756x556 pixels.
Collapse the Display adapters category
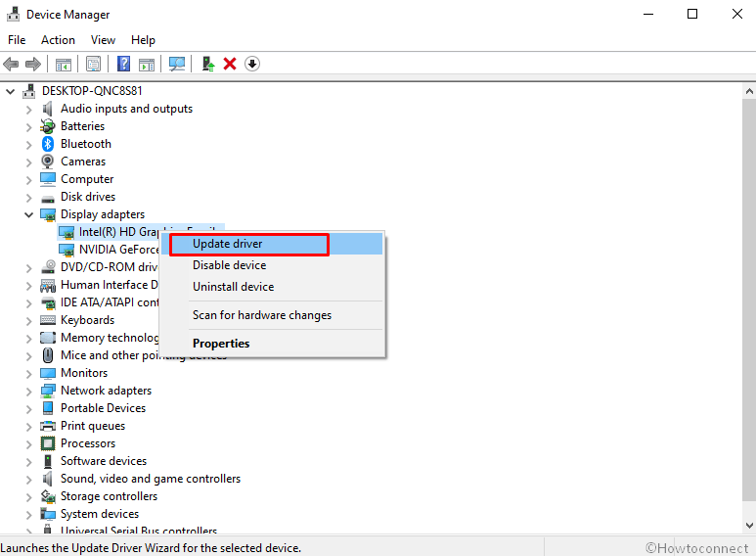pos(29,214)
